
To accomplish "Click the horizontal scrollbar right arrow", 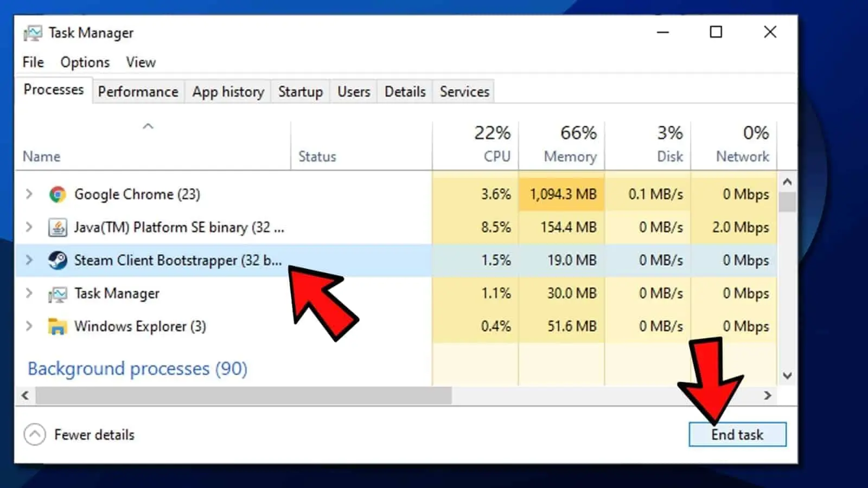I will click(x=767, y=396).
